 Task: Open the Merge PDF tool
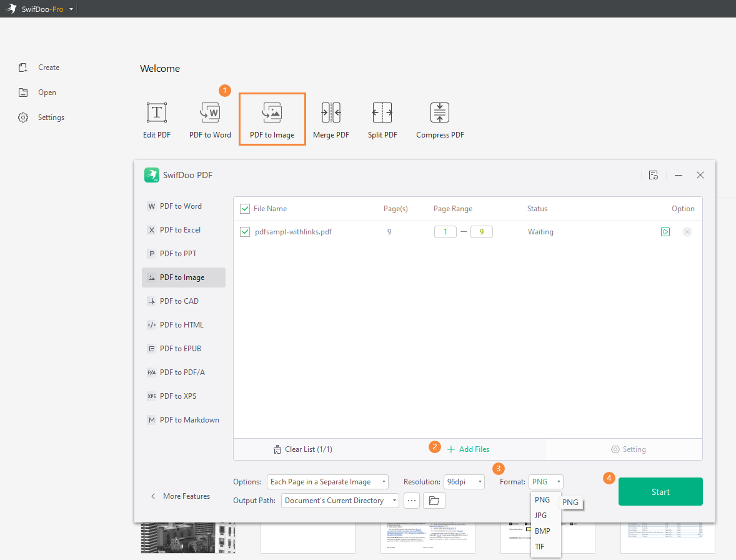(331, 120)
